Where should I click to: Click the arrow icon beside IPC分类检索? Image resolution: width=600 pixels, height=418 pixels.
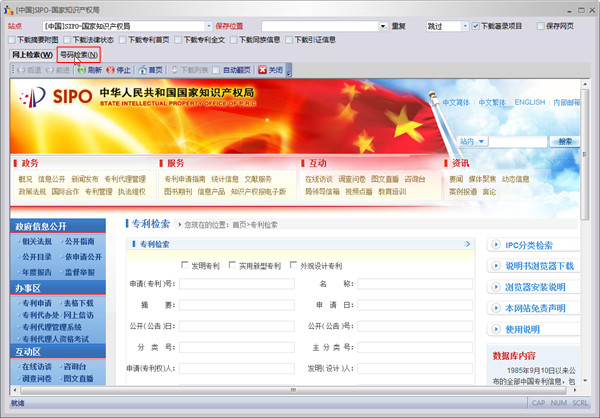pyautogui.click(x=496, y=245)
